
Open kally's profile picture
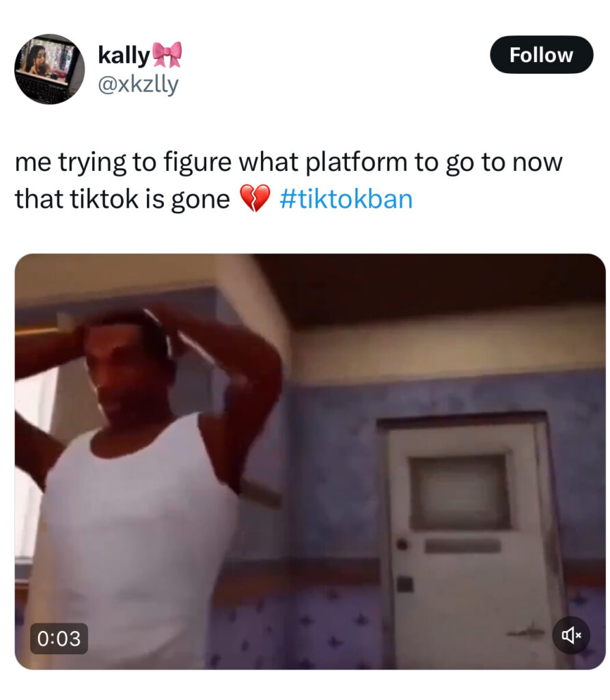[x=50, y=69]
